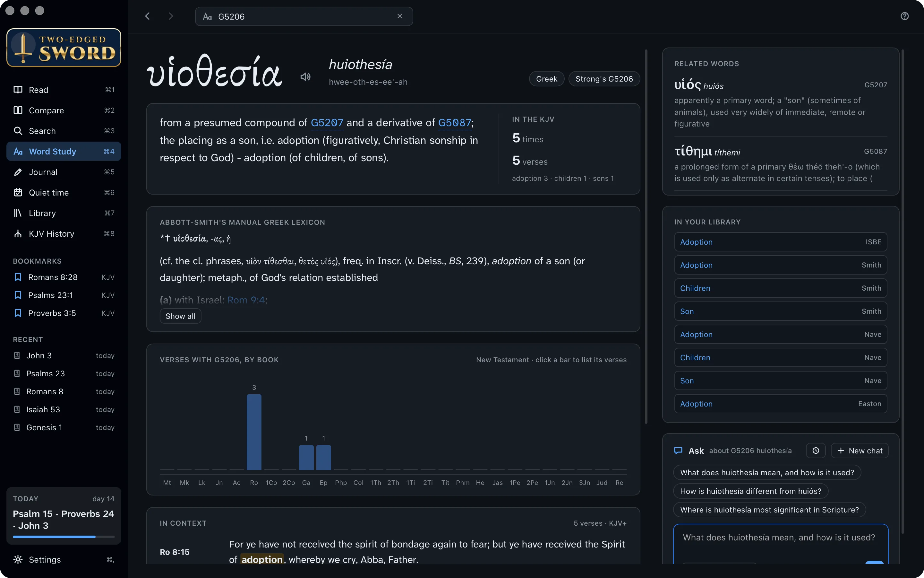Start a New chat
The height and width of the screenshot is (578, 924).
click(x=860, y=450)
